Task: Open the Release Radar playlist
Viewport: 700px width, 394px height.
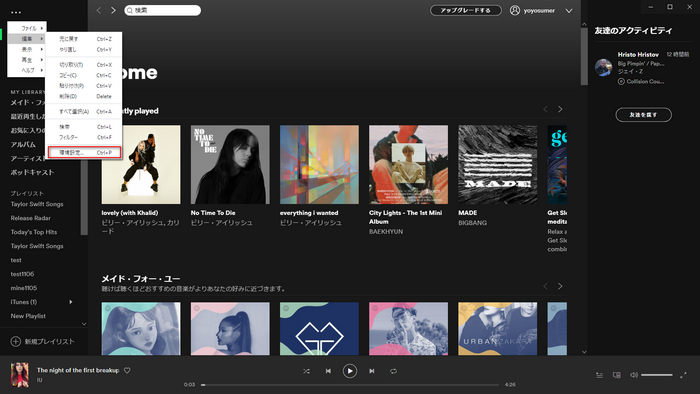Action: pyautogui.click(x=31, y=218)
